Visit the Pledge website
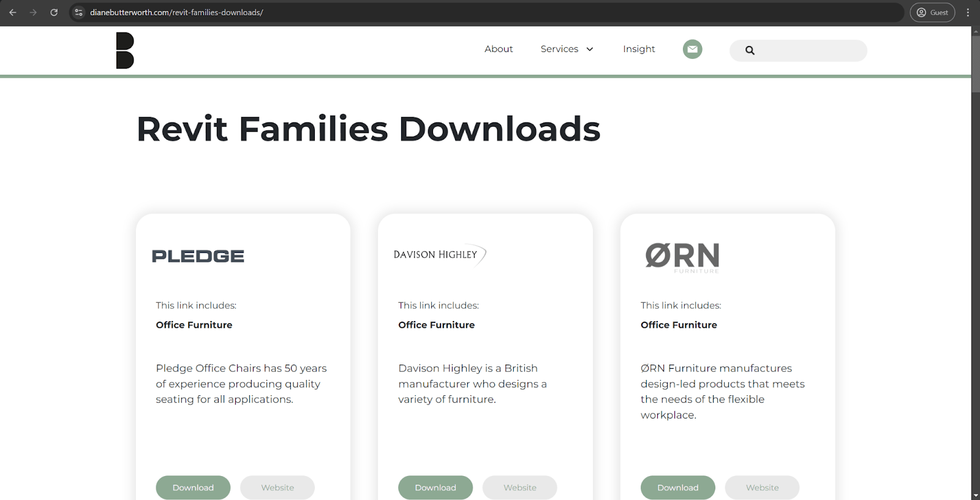The image size is (980, 500). pyautogui.click(x=277, y=488)
